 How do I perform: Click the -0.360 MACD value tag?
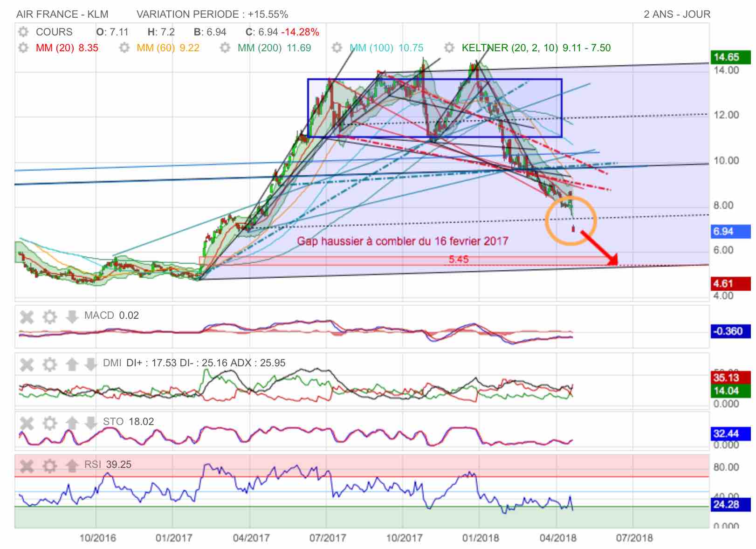pos(730,331)
